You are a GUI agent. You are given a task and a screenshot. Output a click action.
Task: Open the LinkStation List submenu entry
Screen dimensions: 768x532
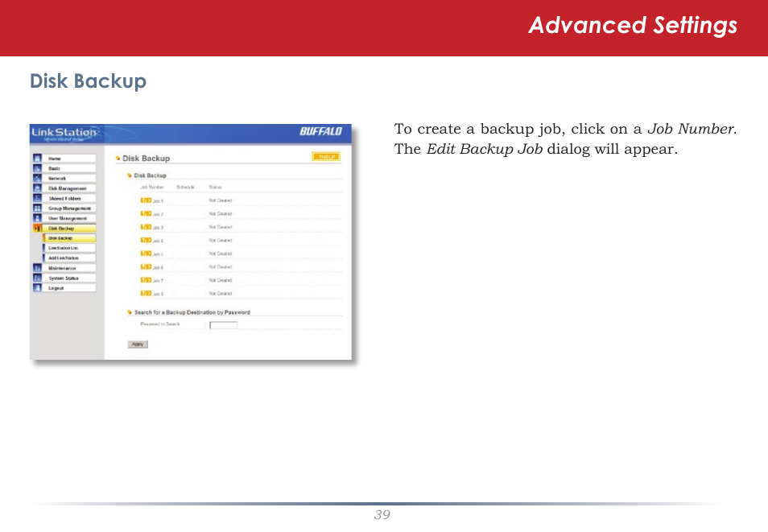(69, 248)
